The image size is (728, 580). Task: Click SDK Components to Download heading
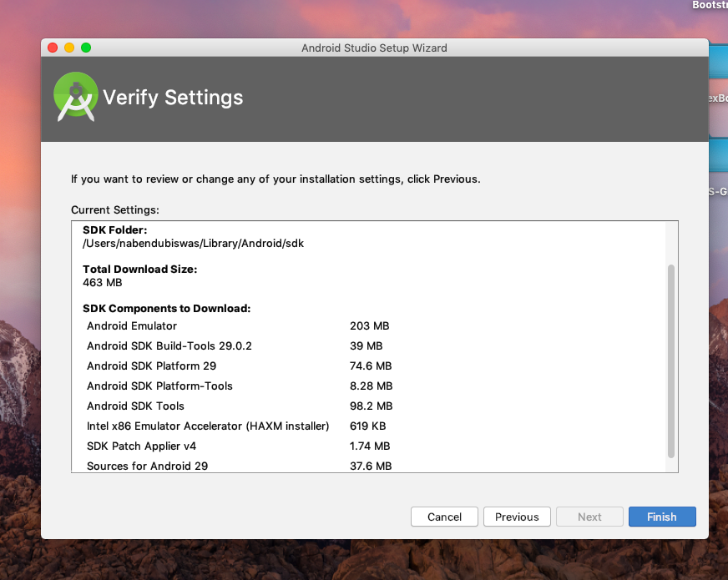pyautogui.click(x=167, y=308)
